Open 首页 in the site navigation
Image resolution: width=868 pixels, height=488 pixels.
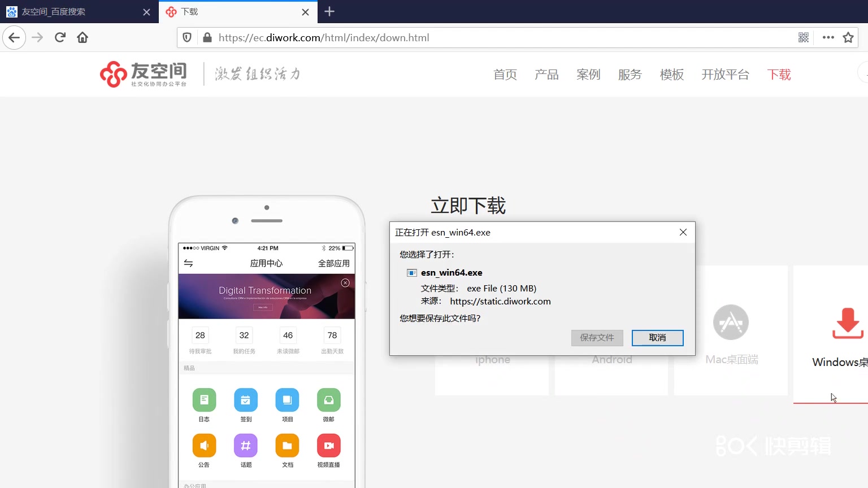(x=505, y=75)
